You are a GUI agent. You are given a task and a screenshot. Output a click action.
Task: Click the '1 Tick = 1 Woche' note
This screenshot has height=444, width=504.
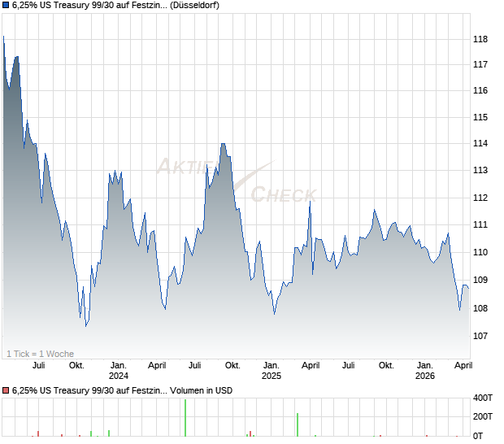[40, 354]
